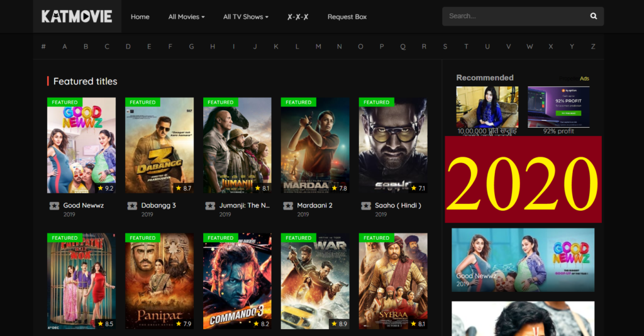Open the Good Newwz featured poster
Viewport: 644px width, 336px height.
(x=81, y=145)
